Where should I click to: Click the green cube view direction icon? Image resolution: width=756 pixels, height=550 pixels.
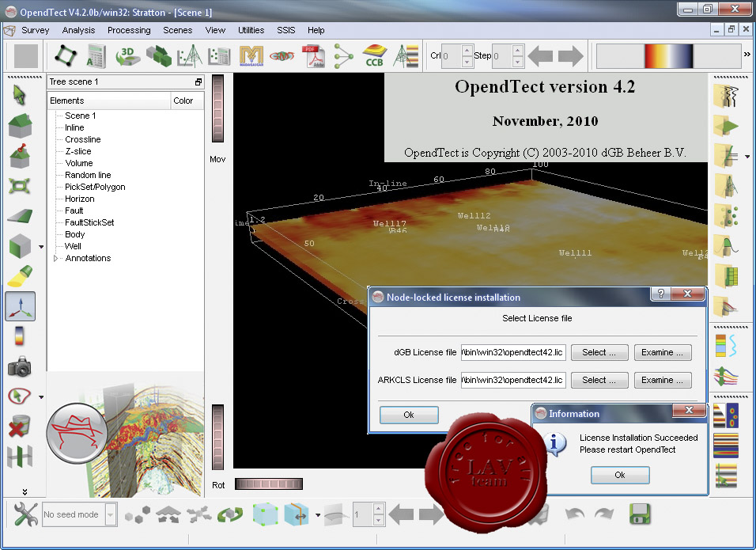click(x=20, y=245)
